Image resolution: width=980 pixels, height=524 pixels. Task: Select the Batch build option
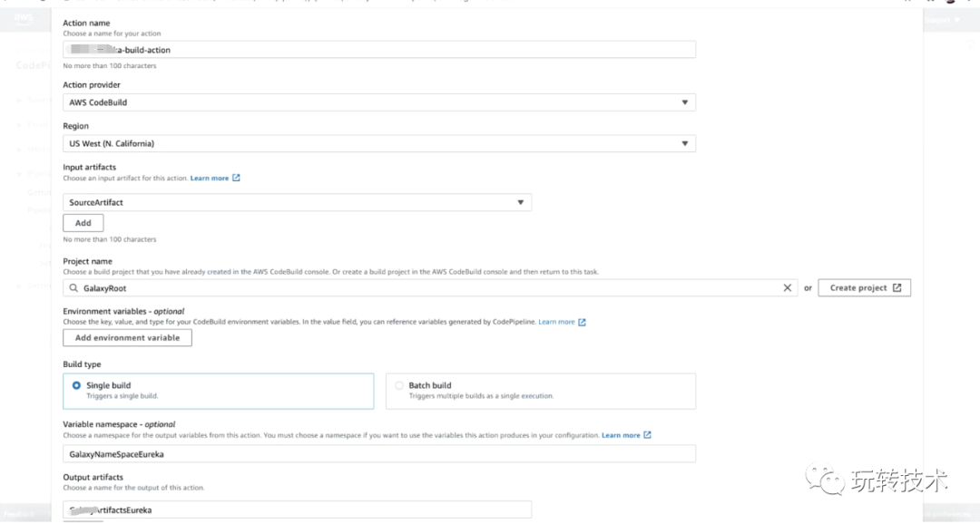pyautogui.click(x=399, y=385)
